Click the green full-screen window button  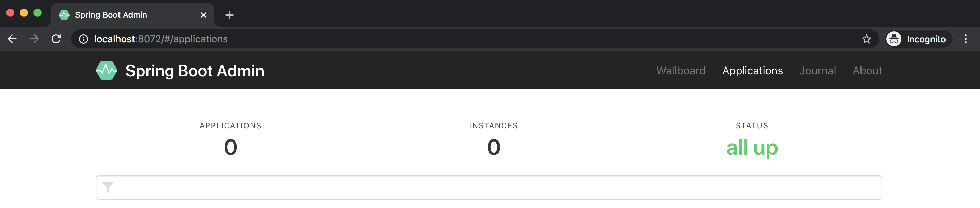[37, 13]
